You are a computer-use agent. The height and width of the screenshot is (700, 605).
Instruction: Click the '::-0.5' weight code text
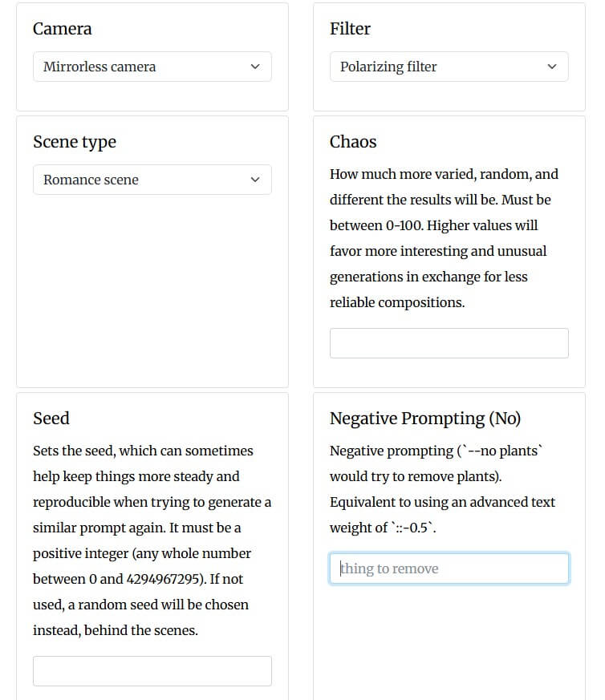412,528
